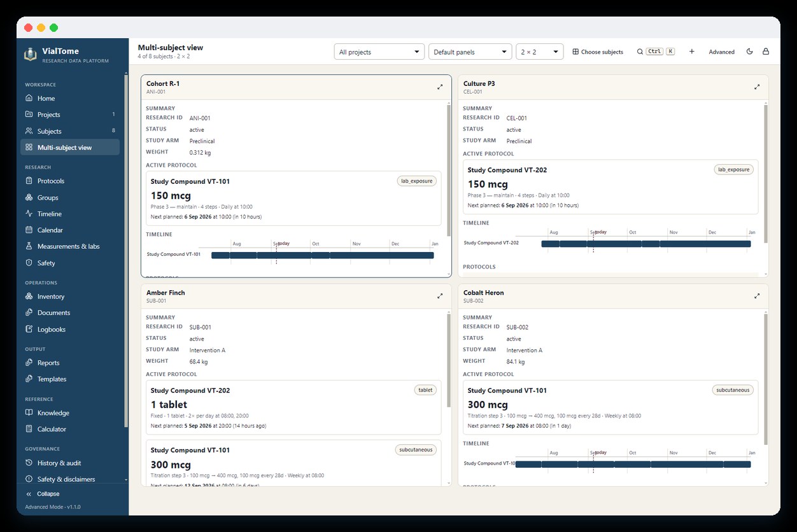797x532 pixels.
Task: Click lab_exposure tag in Cohort R-1
Action: click(416, 181)
